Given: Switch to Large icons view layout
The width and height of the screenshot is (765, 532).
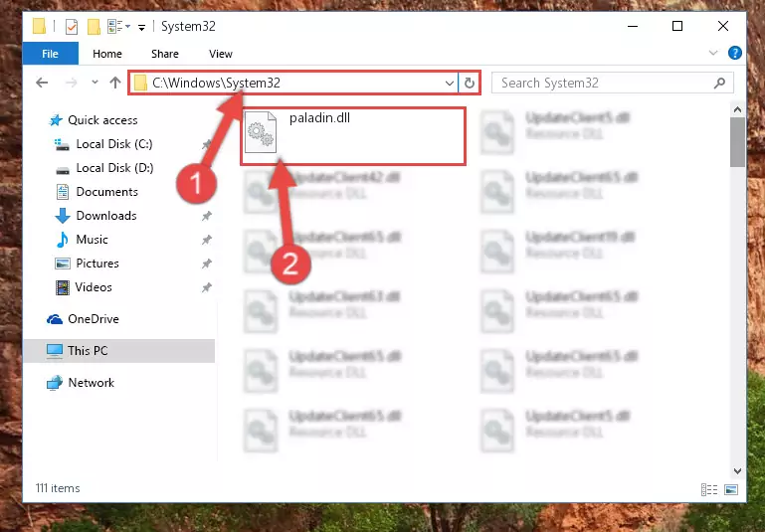Looking at the screenshot, I should [731, 489].
